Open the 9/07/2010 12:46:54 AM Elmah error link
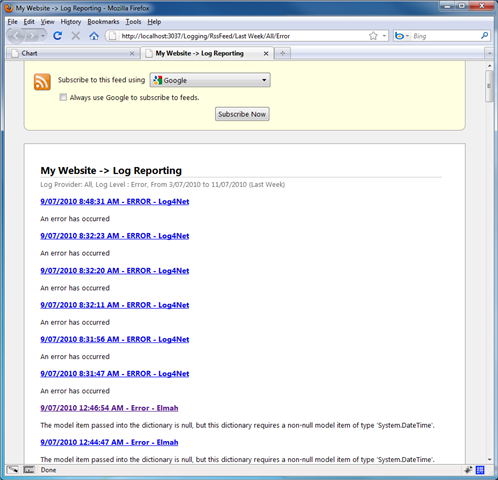The height and width of the screenshot is (480, 498). click(x=109, y=408)
